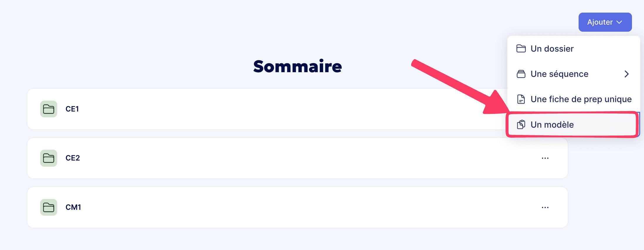The image size is (644, 250).
Task: Open the Ajouter dropdown chevron
Action: point(620,22)
